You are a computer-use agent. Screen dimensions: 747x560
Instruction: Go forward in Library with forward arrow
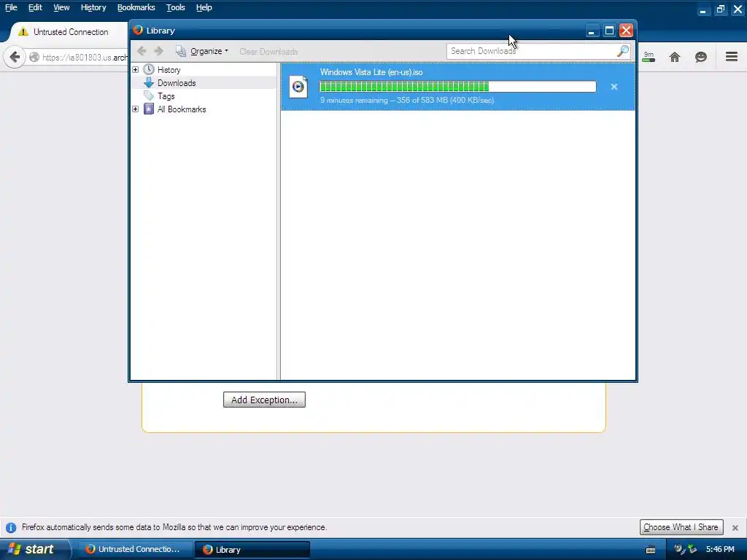click(158, 51)
